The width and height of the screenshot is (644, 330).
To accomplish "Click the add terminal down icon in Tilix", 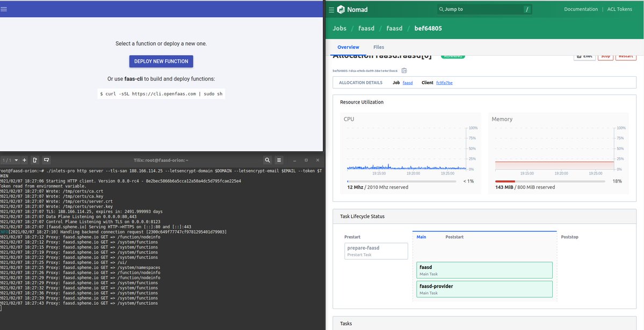I will tap(47, 160).
